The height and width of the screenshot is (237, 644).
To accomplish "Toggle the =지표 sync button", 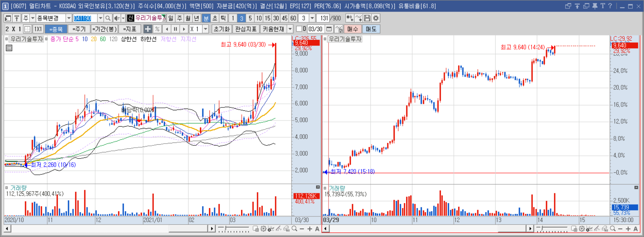I will [x=130, y=29].
